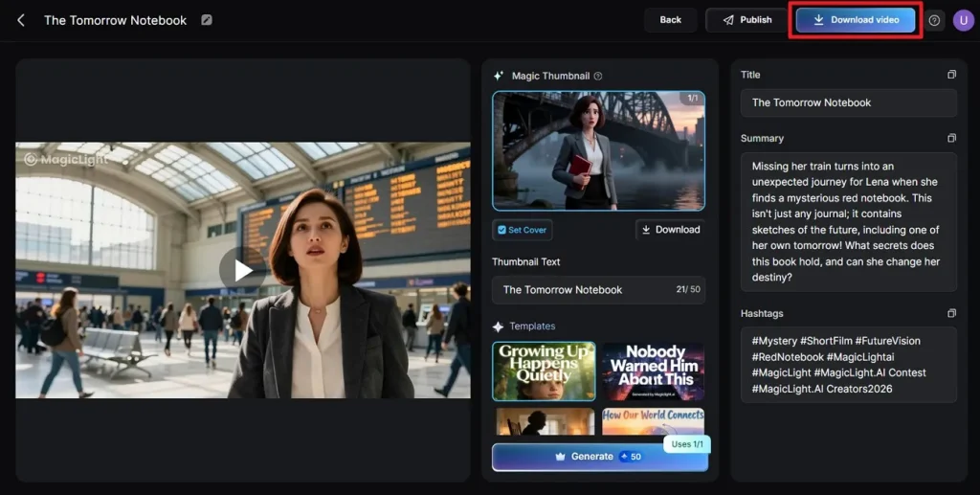
Task: Copy the Hashtags using its copy icon
Action: point(951,314)
